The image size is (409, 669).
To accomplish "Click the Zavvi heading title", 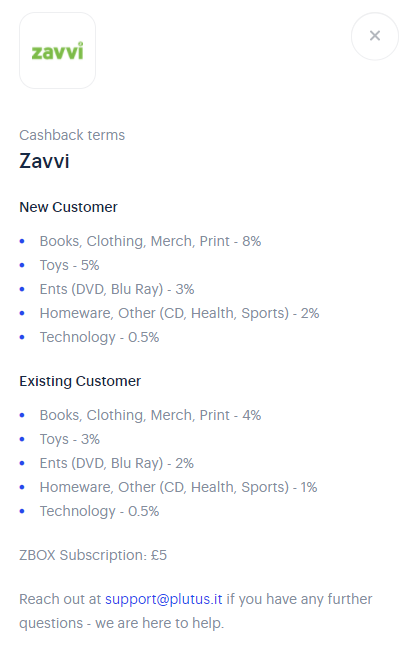I will click(44, 161).
